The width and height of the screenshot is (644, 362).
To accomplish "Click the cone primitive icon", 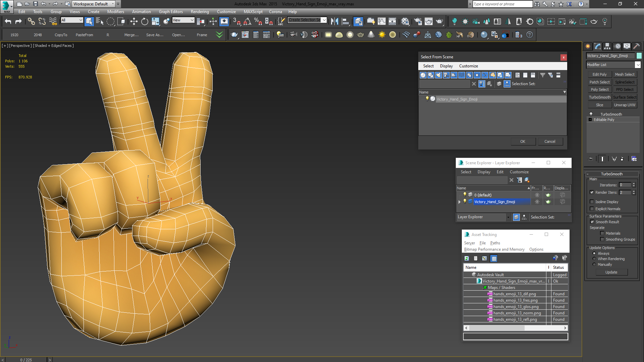I will (x=371, y=35).
